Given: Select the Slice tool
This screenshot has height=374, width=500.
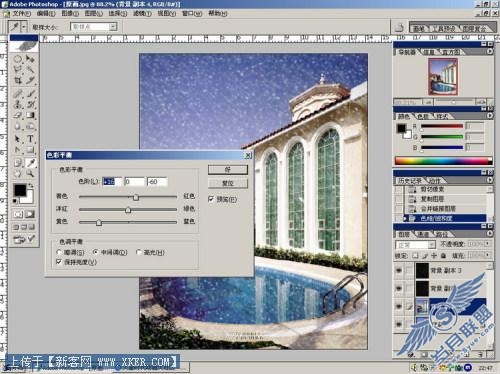Looking at the screenshot, I should (x=30, y=80).
